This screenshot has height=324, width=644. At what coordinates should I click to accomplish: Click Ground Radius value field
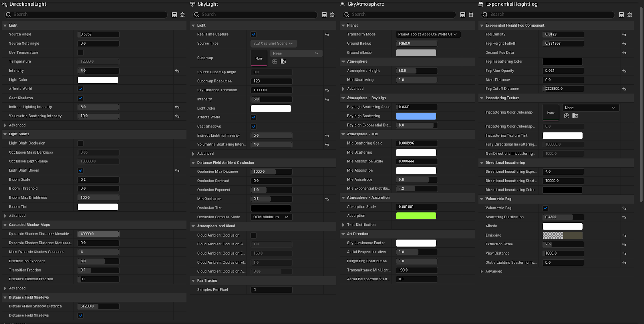[417, 44]
